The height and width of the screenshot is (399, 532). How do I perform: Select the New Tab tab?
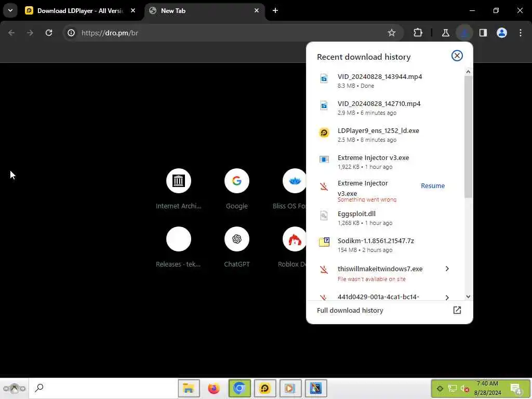tap(205, 10)
